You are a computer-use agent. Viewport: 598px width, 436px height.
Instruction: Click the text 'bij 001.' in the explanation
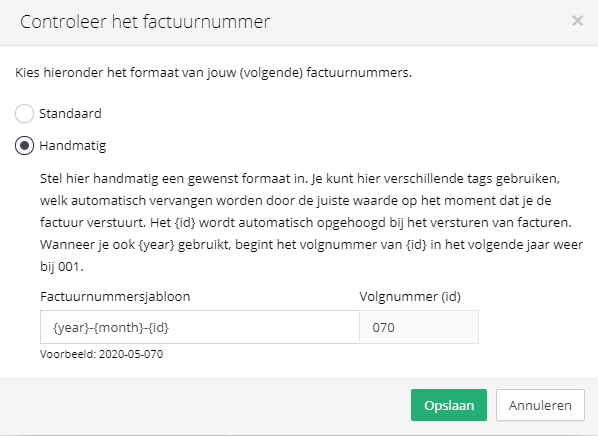click(x=62, y=266)
